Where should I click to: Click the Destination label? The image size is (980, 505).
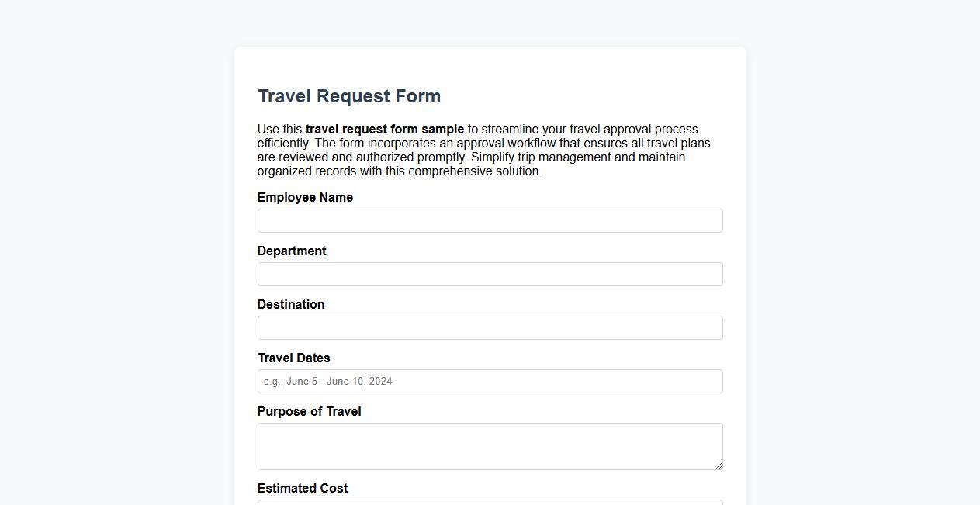pos(291,304)
